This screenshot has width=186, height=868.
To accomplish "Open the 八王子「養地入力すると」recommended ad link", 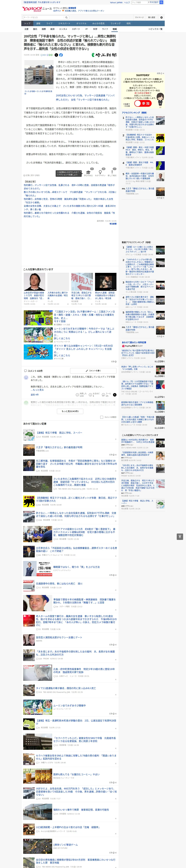I will click(59, 447).
